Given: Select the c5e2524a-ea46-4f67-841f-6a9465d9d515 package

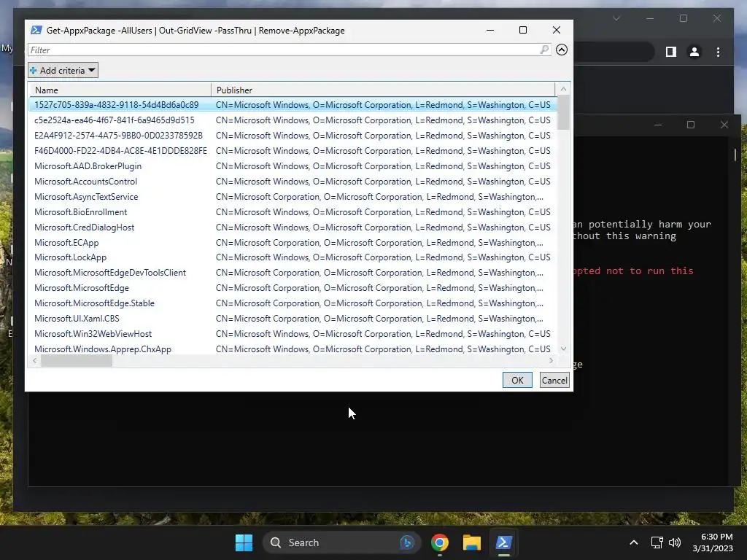Looking at the screenshot, I should 293,120.
